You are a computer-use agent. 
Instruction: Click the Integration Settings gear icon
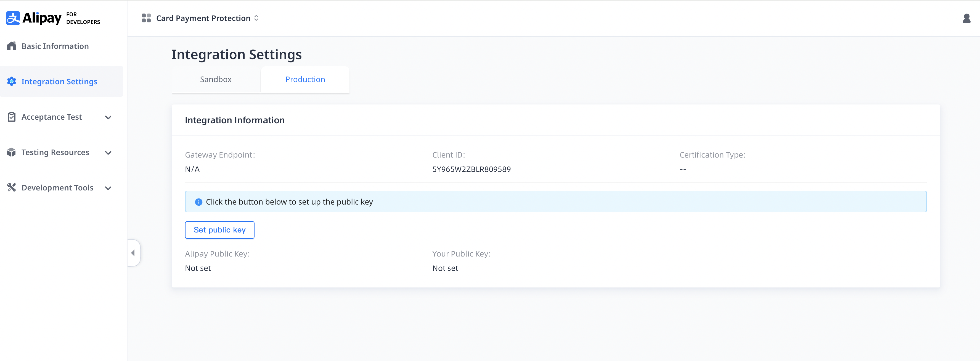[x=11, y=82]
